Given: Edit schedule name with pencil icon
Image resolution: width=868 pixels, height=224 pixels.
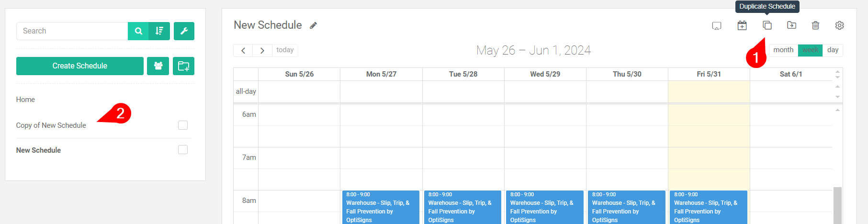Looking at the screenshot, I should click(313, 25).
